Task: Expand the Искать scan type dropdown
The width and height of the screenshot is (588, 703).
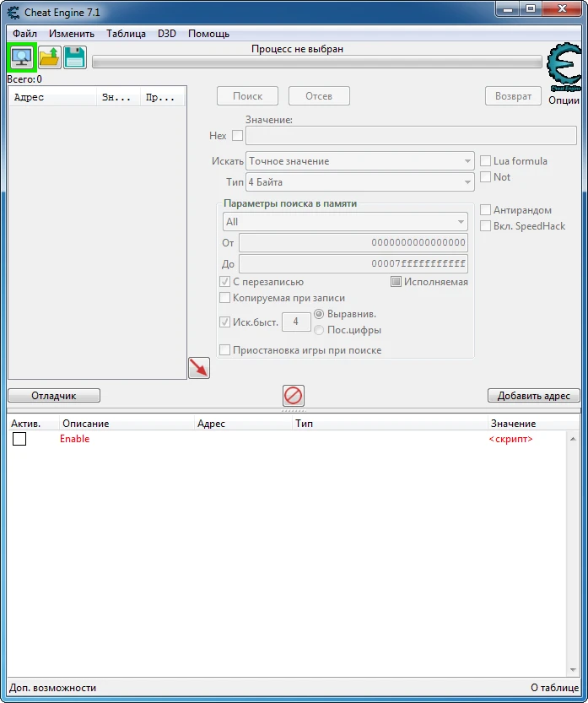Action: coord(360,161)
